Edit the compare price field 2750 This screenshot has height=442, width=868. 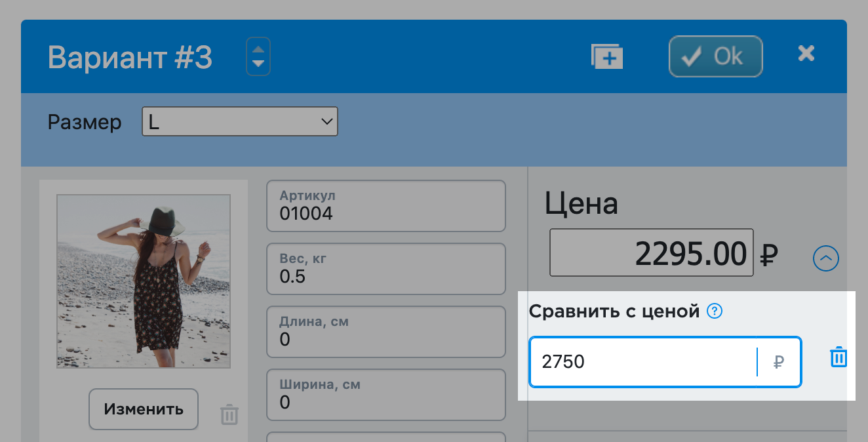[x=643, y=362]
